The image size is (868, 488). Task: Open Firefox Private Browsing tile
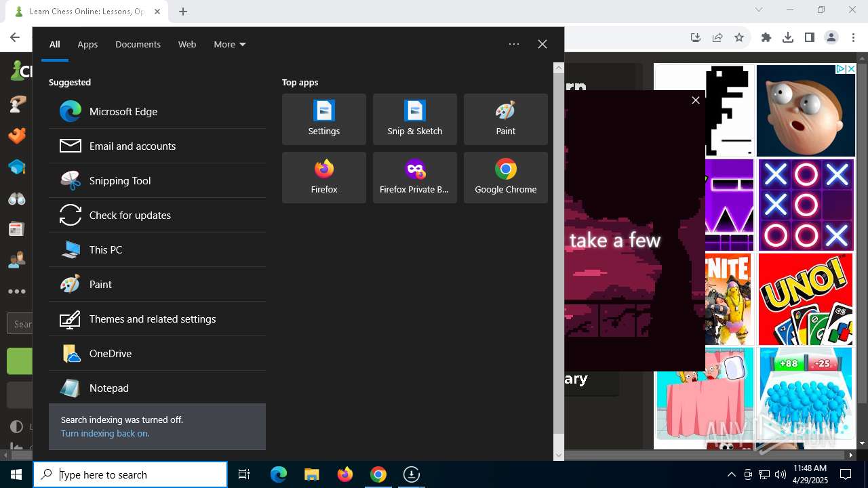pyautogui.click(x=415, y=178)
